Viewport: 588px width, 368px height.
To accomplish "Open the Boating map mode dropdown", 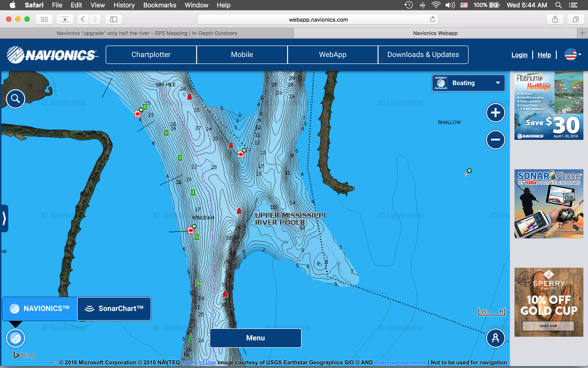I will [x=468, y=83].
